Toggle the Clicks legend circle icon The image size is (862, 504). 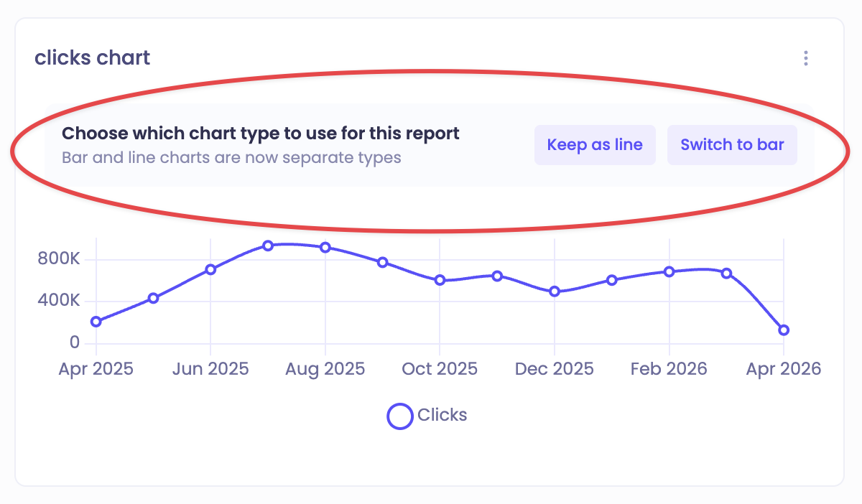click(400, 416)
